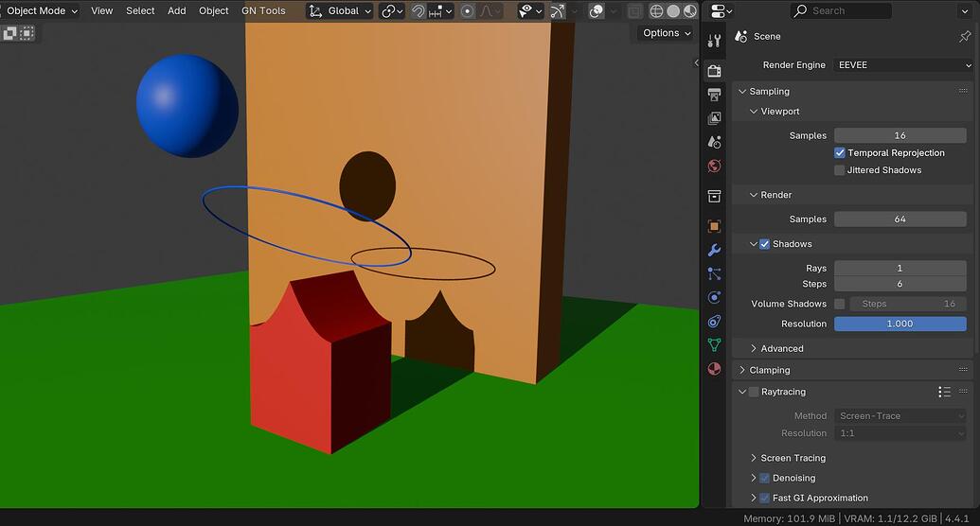Enable Jittered Shadows checkbox
This screenshot has width=980, height=526.
tap(839, 170)
